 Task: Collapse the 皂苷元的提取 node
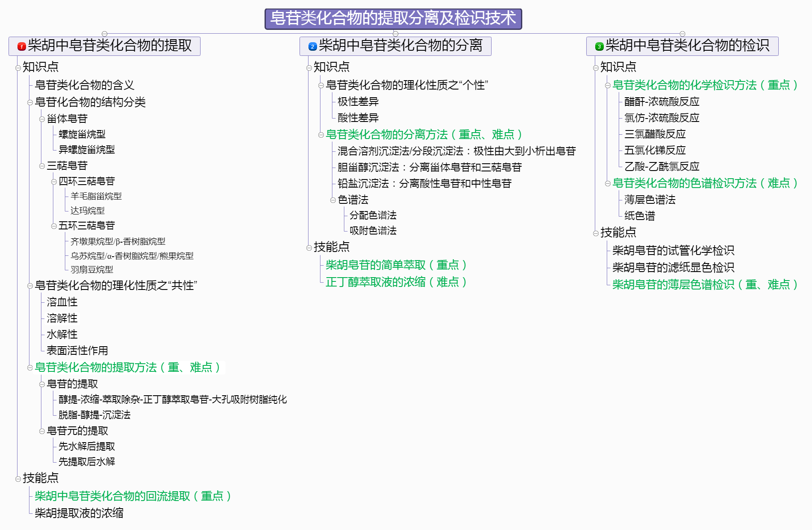(42, 431)
